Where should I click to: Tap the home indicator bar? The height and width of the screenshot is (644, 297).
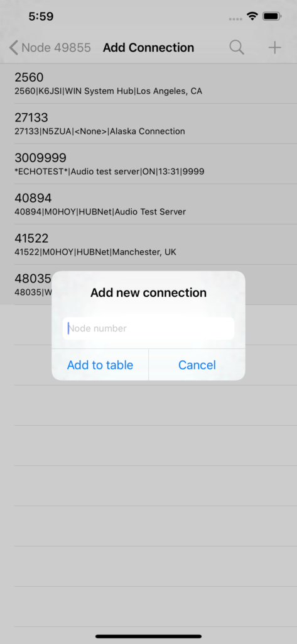coord(148,636)
